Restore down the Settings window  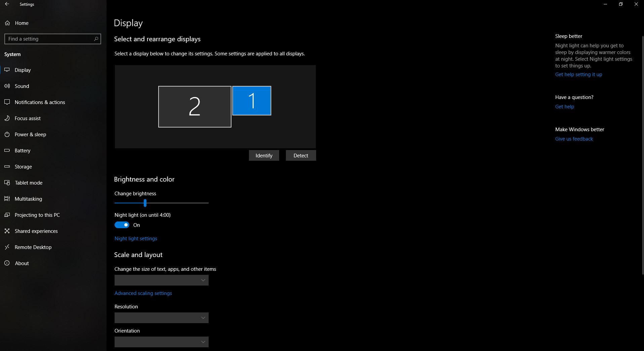click(x=621, y=4)
